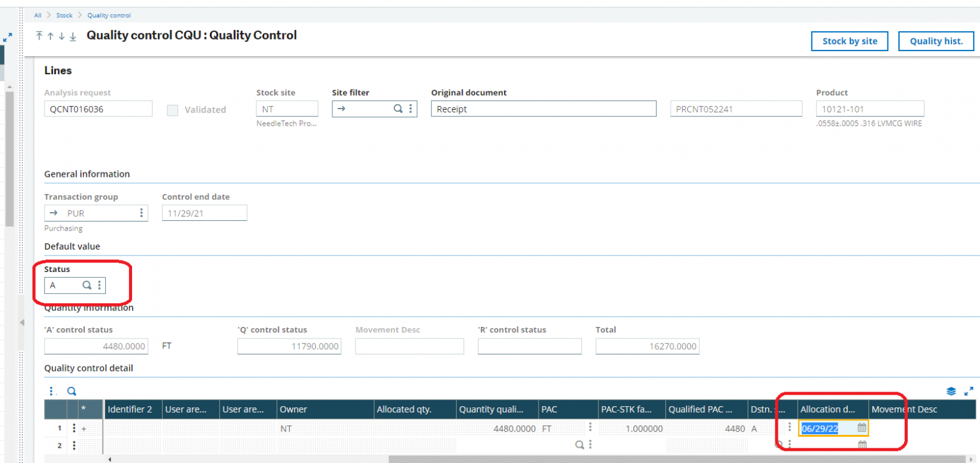This screenshot has width=980, height=463.
Task: Click the Quality hist. button
Action: click(936, 41)
